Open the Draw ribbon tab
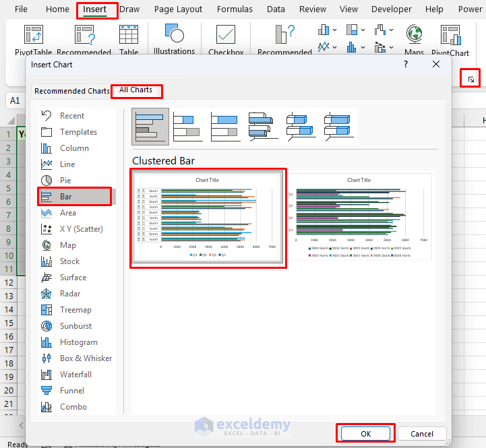 [129, 9]
